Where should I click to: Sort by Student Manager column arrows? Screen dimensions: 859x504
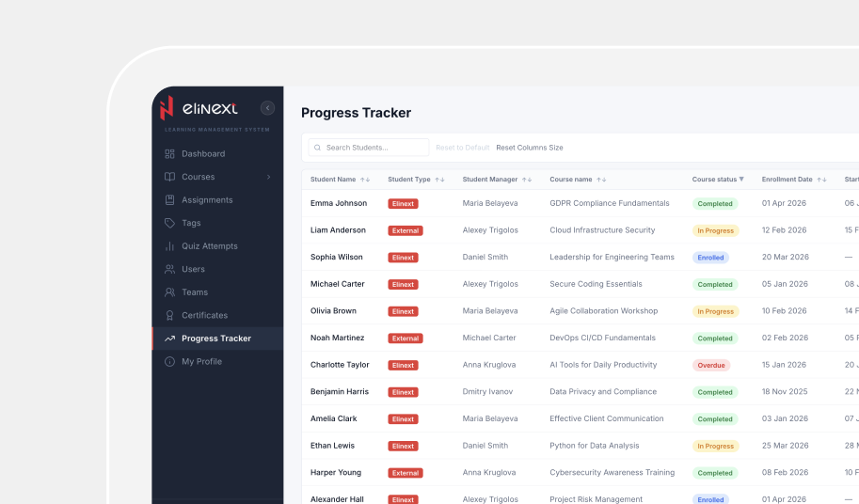527,180
